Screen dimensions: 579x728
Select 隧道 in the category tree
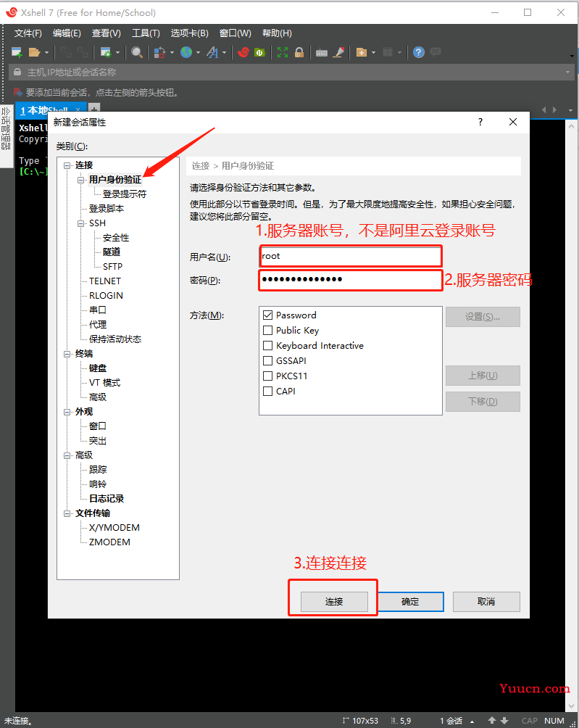point(112,252)
